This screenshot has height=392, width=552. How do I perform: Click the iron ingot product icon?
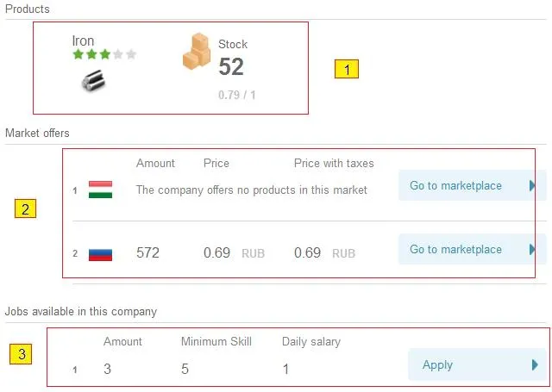(x=91, y=81)
